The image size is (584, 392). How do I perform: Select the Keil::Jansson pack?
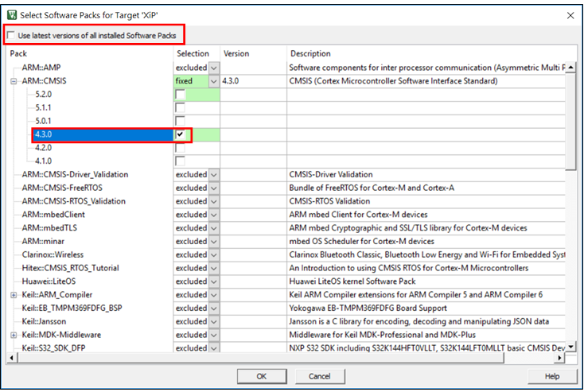(x=44, y=322)
